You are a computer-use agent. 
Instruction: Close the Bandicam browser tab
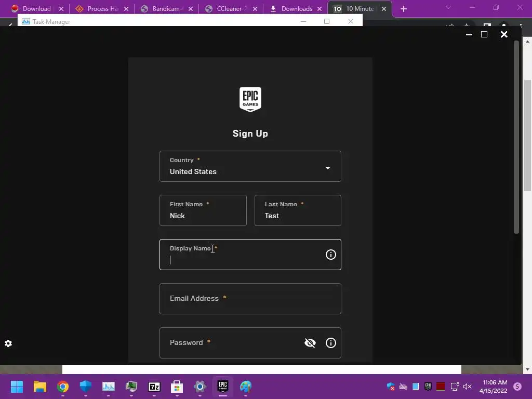191,9
